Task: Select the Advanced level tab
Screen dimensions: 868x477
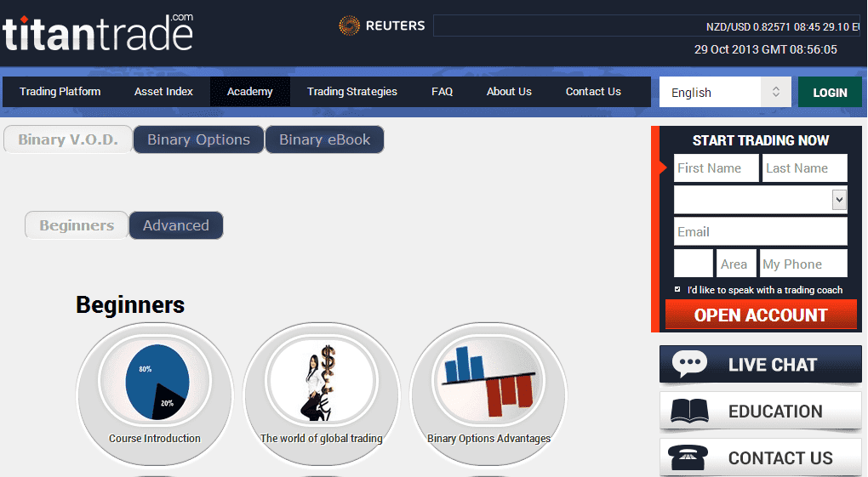Action: click(176, 225)
